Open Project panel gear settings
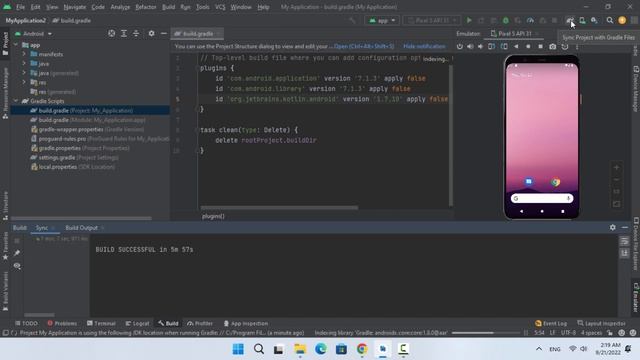Screen dimensions: 640x360 151,33
